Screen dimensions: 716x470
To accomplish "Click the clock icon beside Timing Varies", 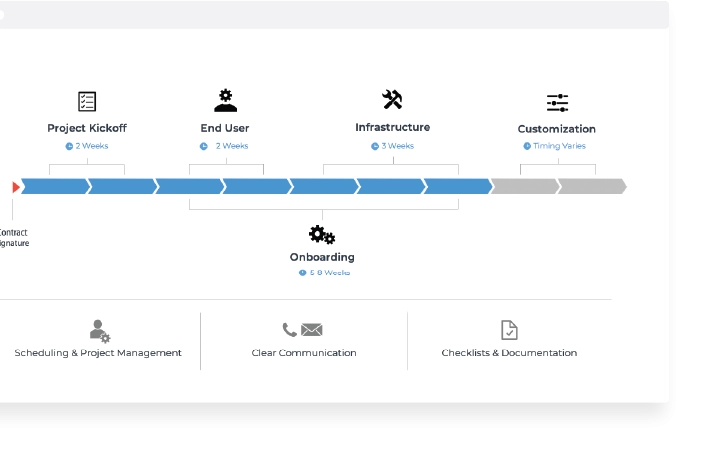I will (527, 146).
